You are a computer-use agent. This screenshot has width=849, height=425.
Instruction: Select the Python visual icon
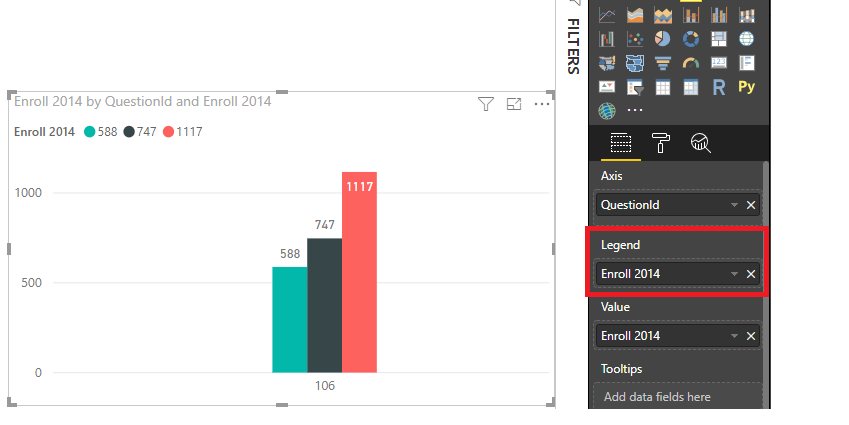coord(747,87)
